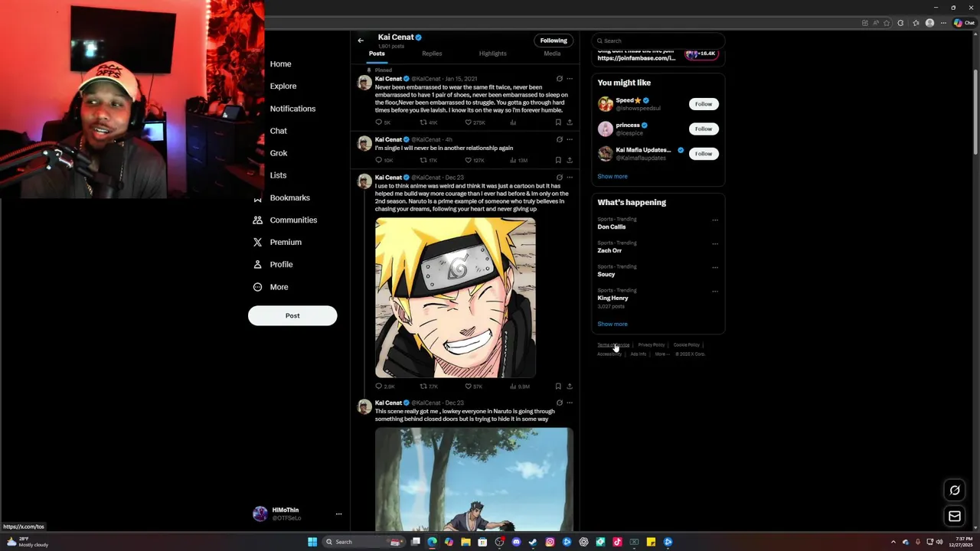
Task: Open options for the Zach Orr trend
Action: (x=715, y=244)
